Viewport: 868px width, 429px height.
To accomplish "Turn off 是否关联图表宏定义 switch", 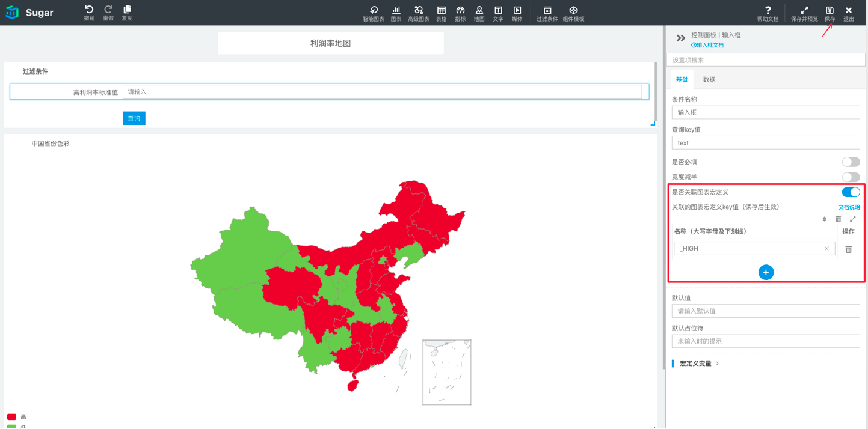I will click(x=850, y=192).
